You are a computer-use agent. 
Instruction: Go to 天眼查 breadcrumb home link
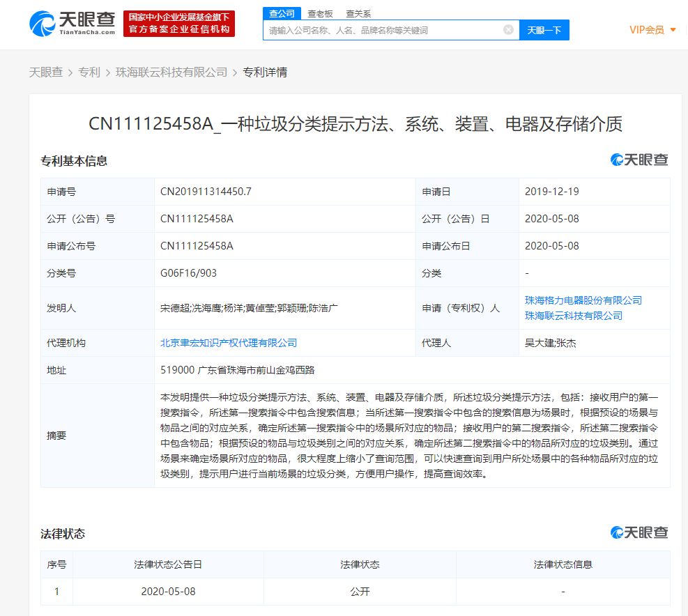[45, 72]
